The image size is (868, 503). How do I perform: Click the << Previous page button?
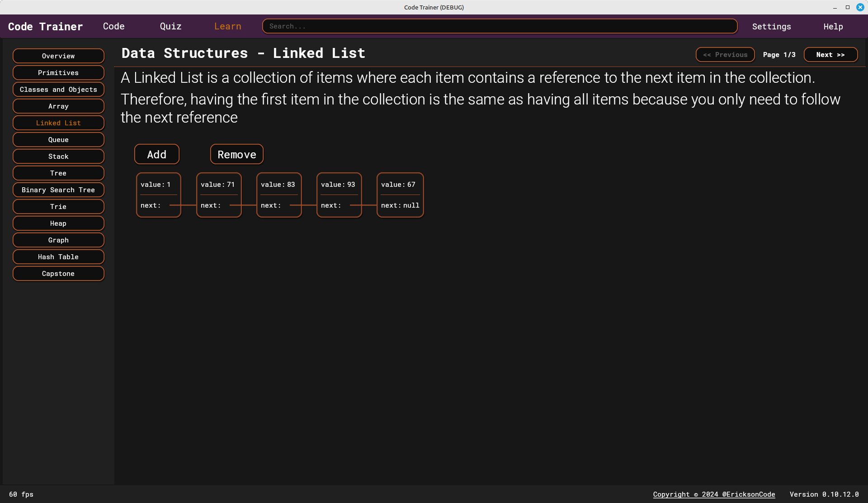(x=725, y=54)
